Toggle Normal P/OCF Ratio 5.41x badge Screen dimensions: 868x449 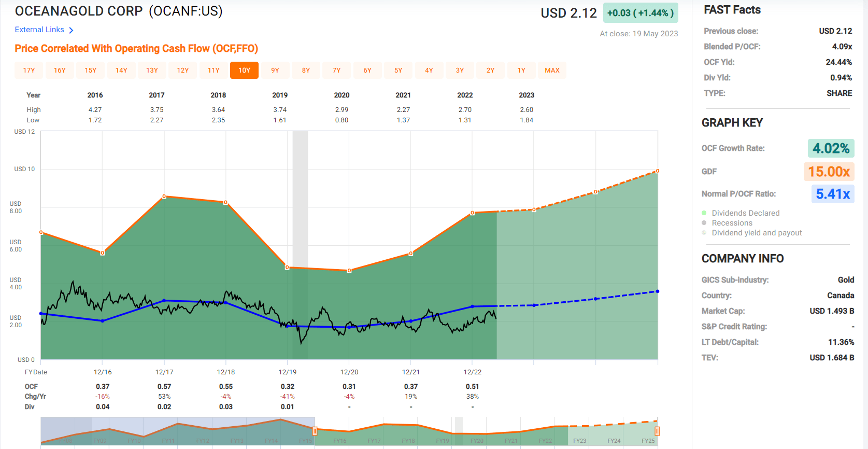[x=832, y=194]
